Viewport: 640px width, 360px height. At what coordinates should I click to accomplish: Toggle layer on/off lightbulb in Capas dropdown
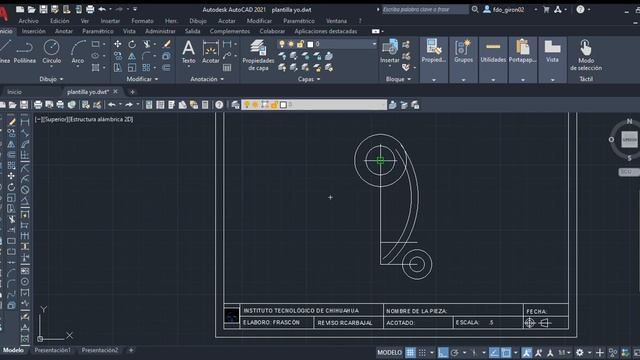(282, 44)
